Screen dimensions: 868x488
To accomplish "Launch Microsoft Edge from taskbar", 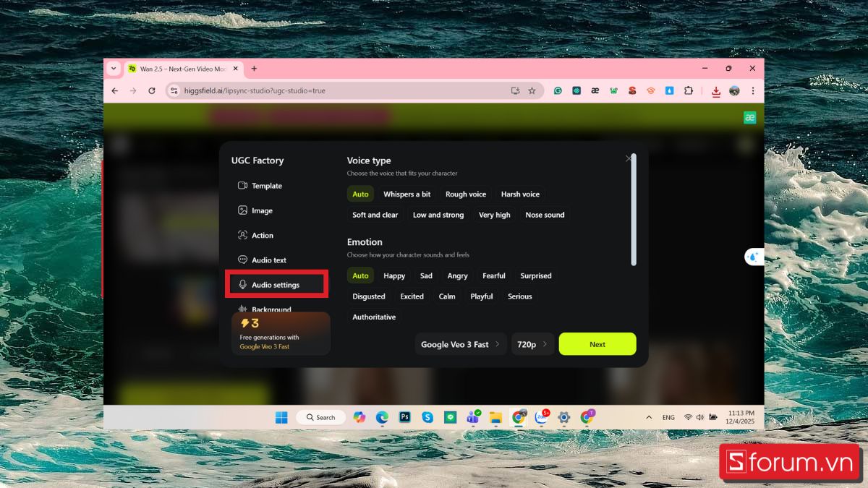I will point(382,417).
